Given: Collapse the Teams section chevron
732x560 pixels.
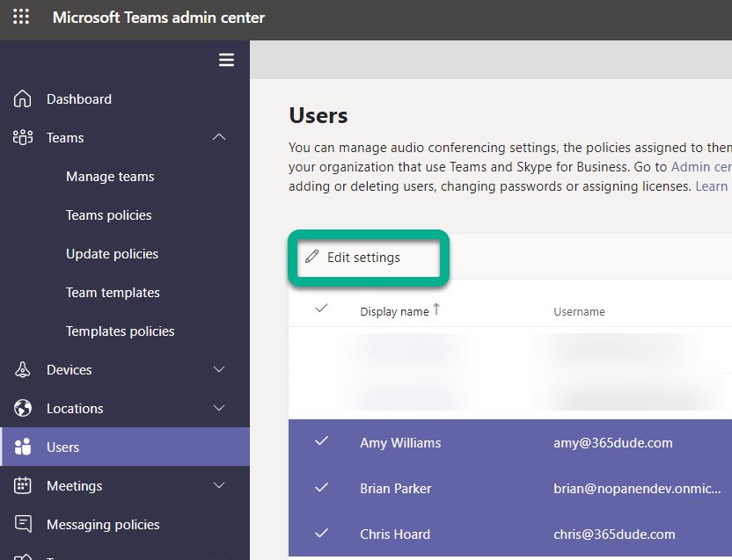Looking at the screenshot, I should click(x=219, y=138).
